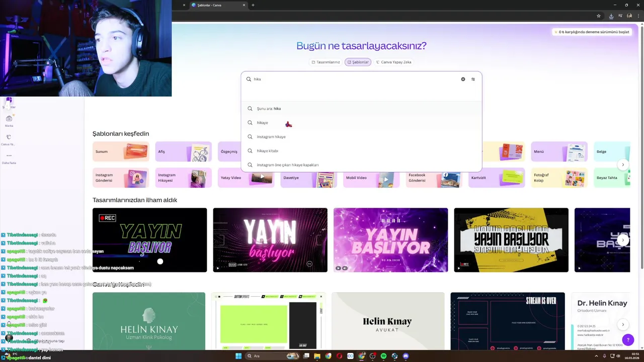The image size is (644, 362).
Task: Open Canva Yapay Zeka in the left sidebar
Action: 9,140
